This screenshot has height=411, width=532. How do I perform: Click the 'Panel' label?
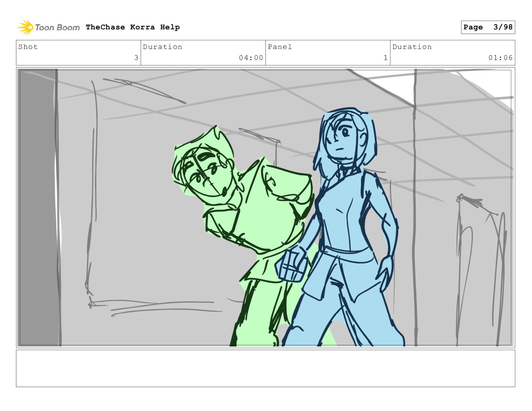[x=280, y=47]
